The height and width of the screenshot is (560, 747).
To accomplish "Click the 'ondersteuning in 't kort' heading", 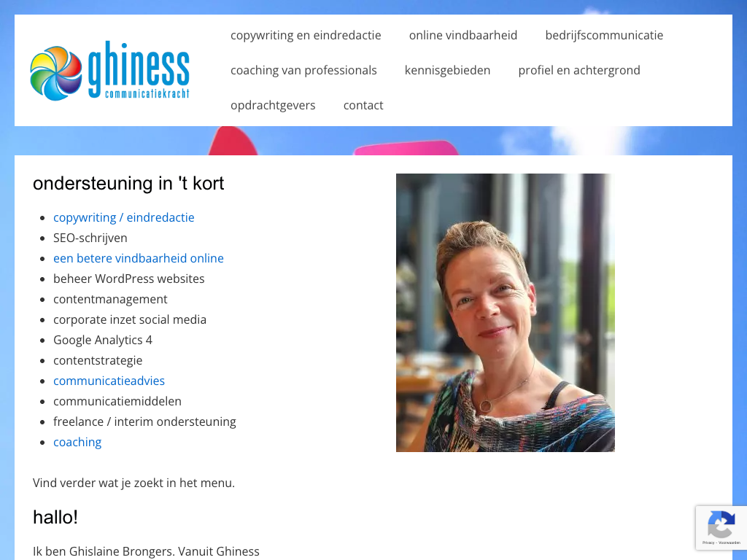I will [x=128, y=183].
